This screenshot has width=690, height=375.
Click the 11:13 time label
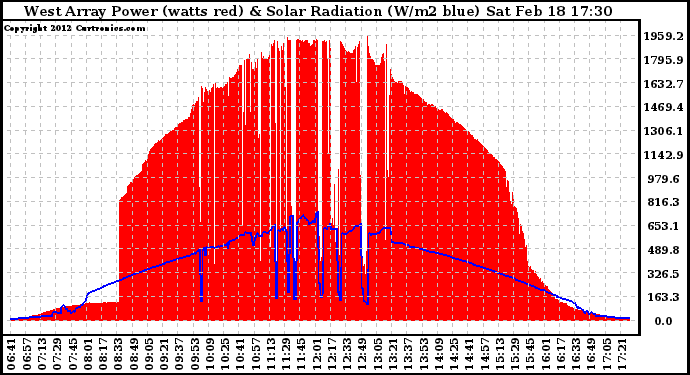point(270,354)
